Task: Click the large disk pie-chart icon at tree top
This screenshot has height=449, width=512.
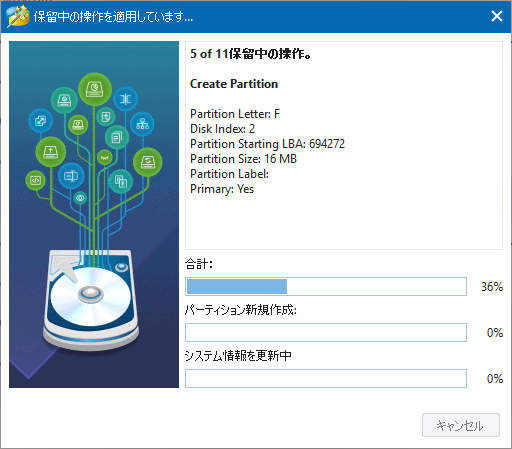Action: [95, 89]
